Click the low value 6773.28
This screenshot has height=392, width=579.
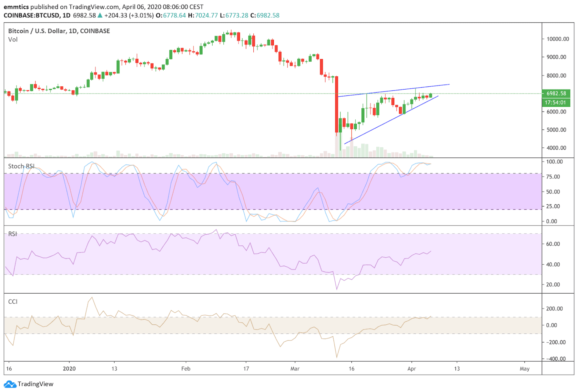click(x=237, y=15)
